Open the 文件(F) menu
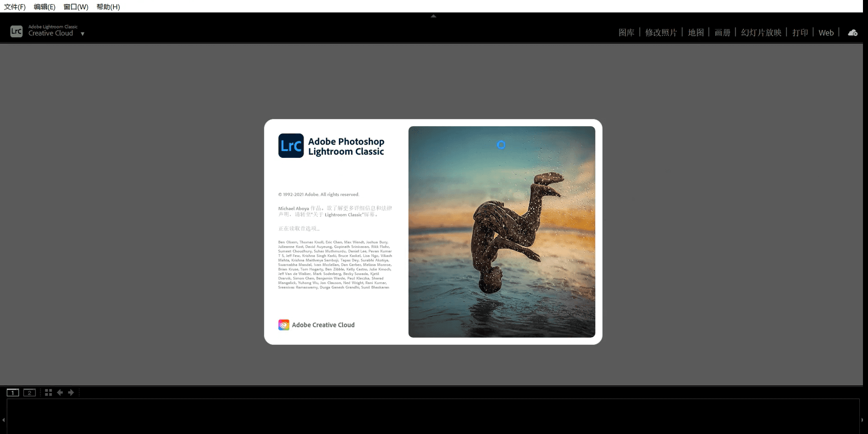This screenshot has height=434, width=868. click(x=15, y=6)
